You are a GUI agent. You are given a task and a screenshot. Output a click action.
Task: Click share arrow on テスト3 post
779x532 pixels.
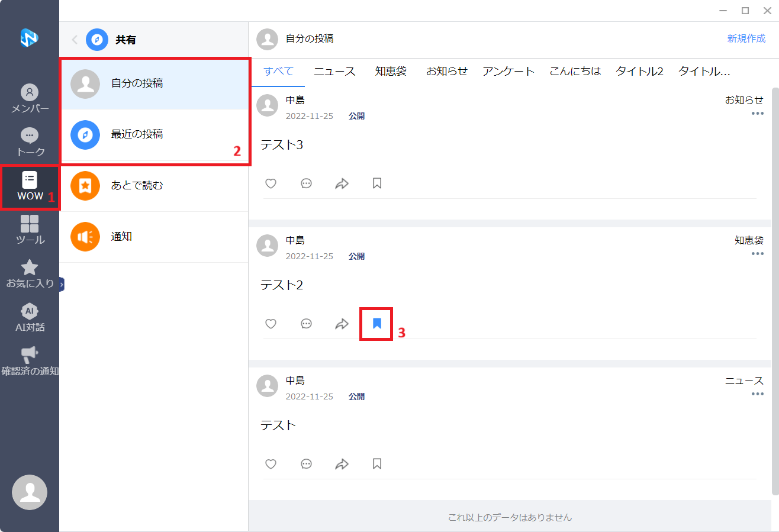pos(342,183)
